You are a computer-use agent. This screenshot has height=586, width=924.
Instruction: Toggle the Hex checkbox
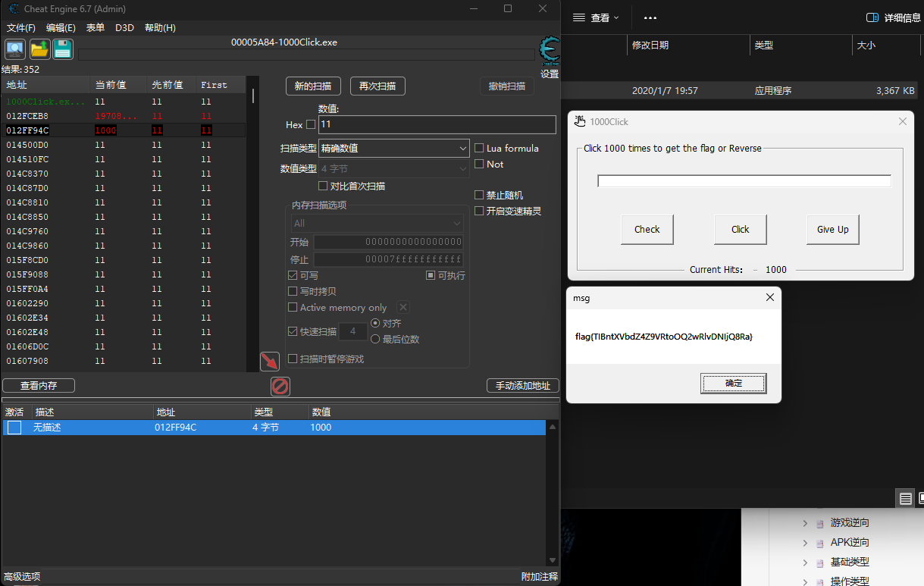[311, 124]
